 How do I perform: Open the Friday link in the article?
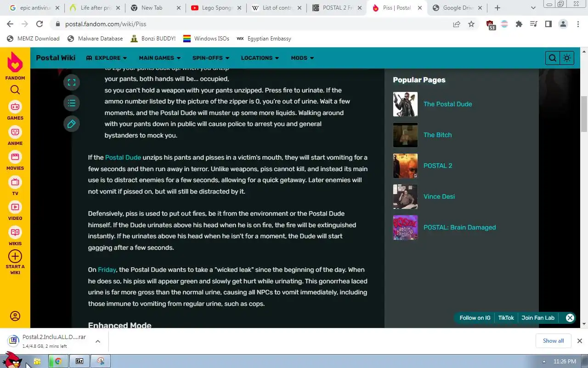click(x=107, y=270)
